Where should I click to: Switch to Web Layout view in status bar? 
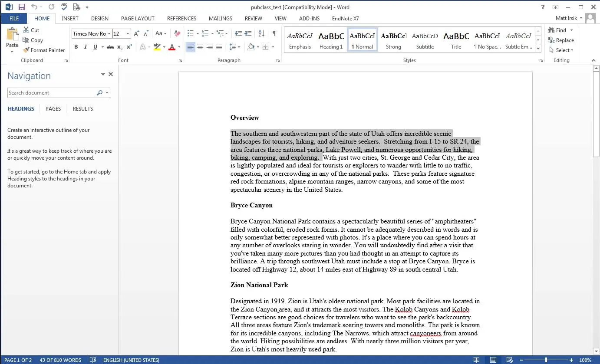pos(510,360)
